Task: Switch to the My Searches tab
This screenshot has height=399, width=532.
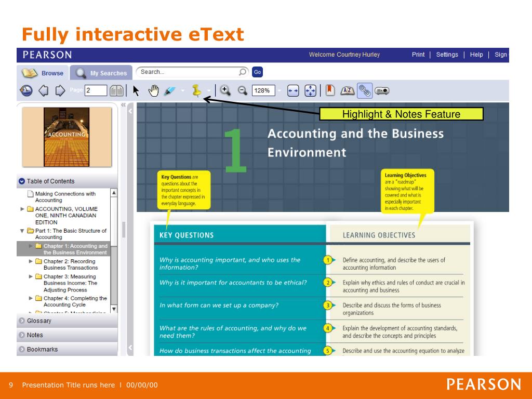Action: tap(101, 73)
